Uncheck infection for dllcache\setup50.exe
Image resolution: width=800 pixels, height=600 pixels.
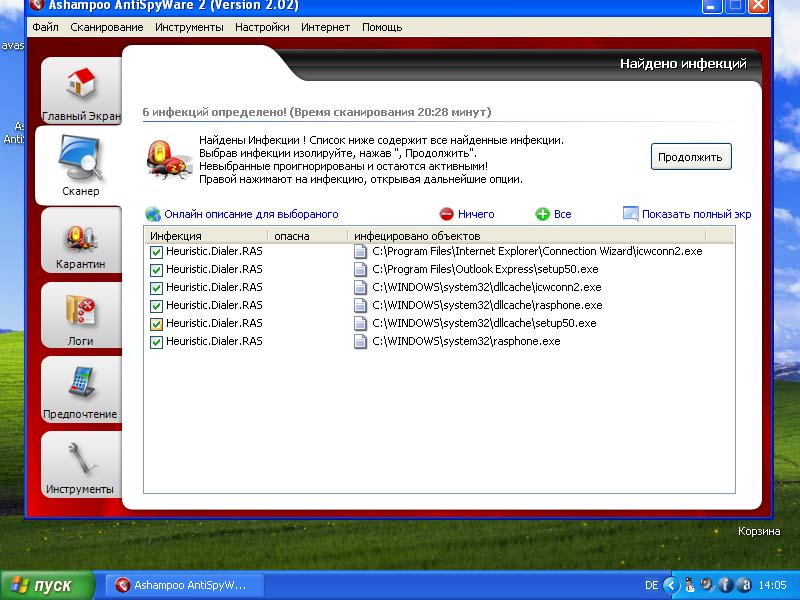(x=156, y=324)
